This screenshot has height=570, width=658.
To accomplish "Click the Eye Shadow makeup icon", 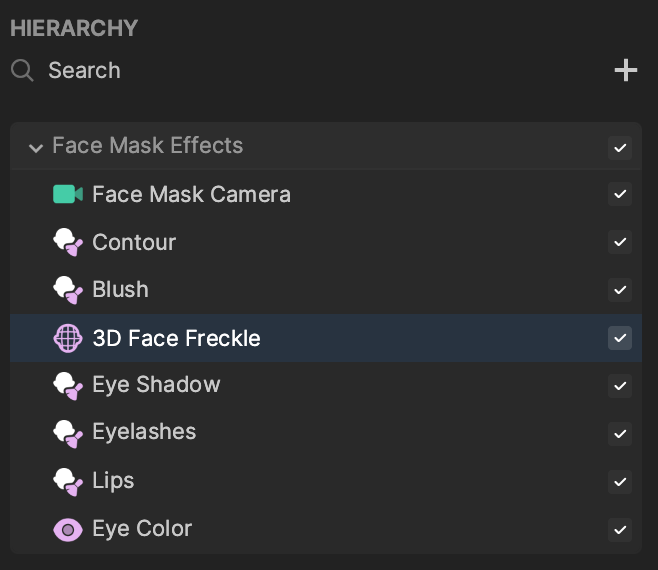I will pyautogui.click(x=68, y=386).
